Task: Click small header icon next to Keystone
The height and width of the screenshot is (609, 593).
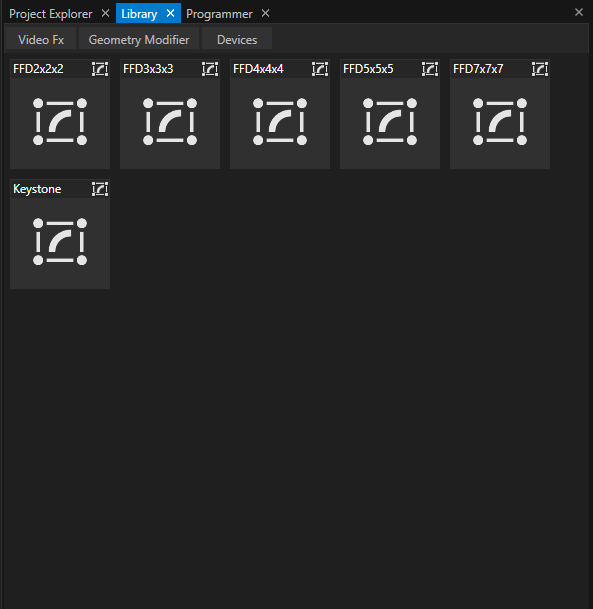Action: pyautogui.click(x=100, y=189)
